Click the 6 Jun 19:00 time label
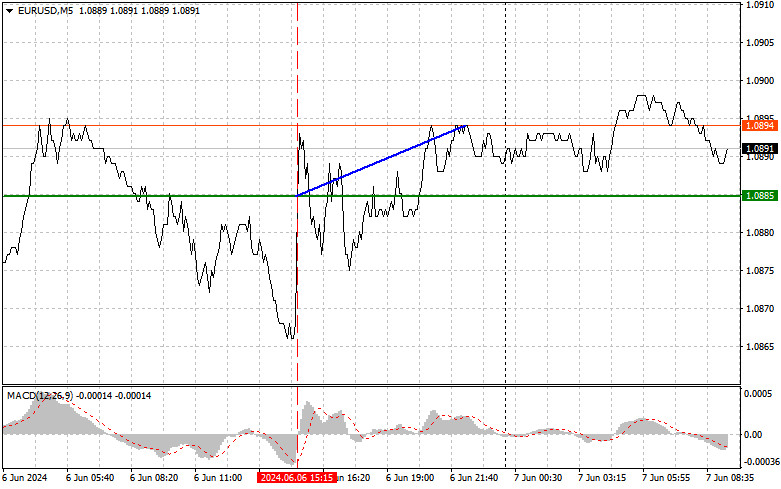This screenshot has height=489, width=781. [410, 478]
